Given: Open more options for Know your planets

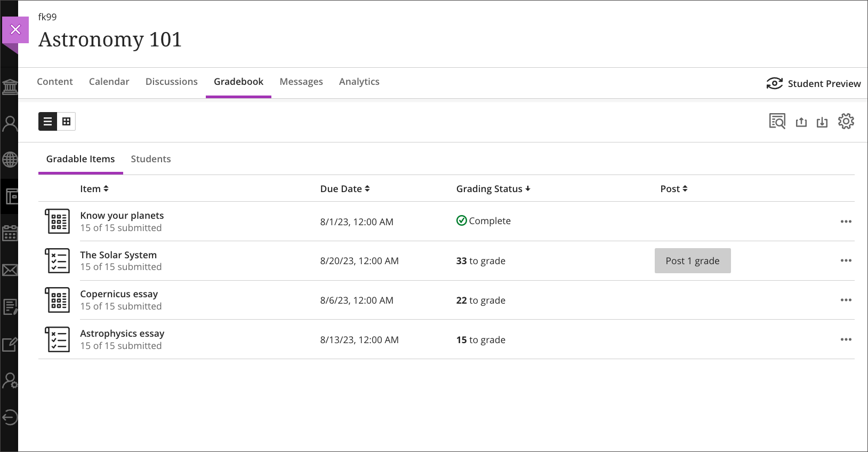Looking at the screenshot, I should 846,221.
